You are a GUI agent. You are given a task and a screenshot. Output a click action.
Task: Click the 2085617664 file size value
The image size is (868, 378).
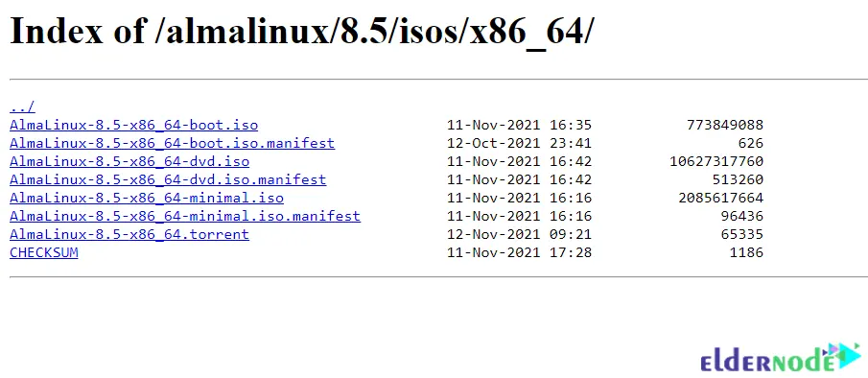pos(720,199)
